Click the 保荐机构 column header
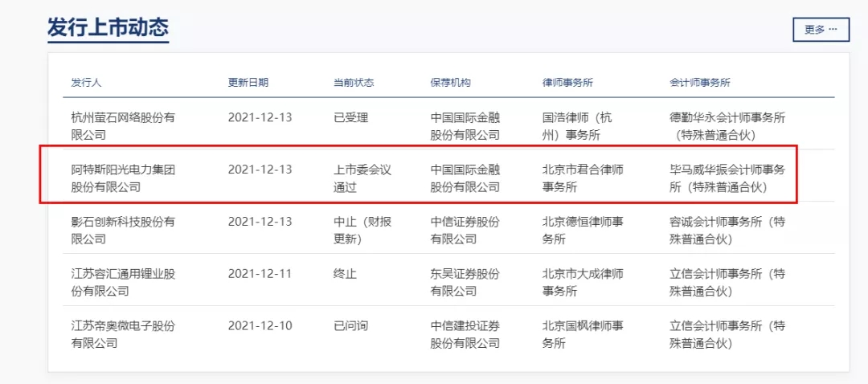 tap(450, 83)
